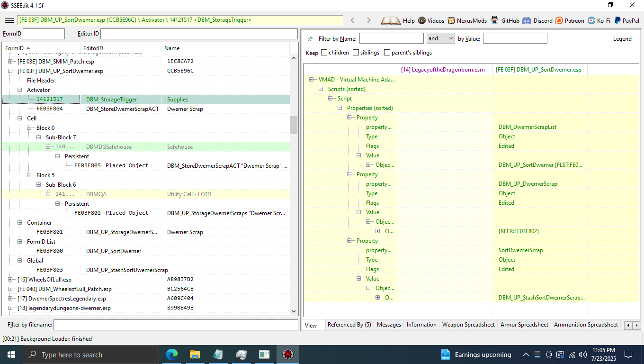The height and width of the screenshot is (364, 644).
Task: Sort by the FormID column header
Action: [x=41, y=48]
